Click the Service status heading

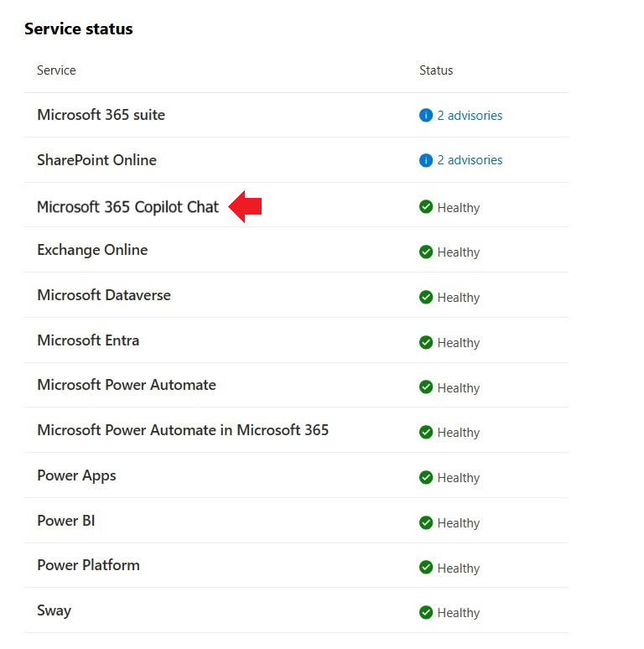point(79,29)
